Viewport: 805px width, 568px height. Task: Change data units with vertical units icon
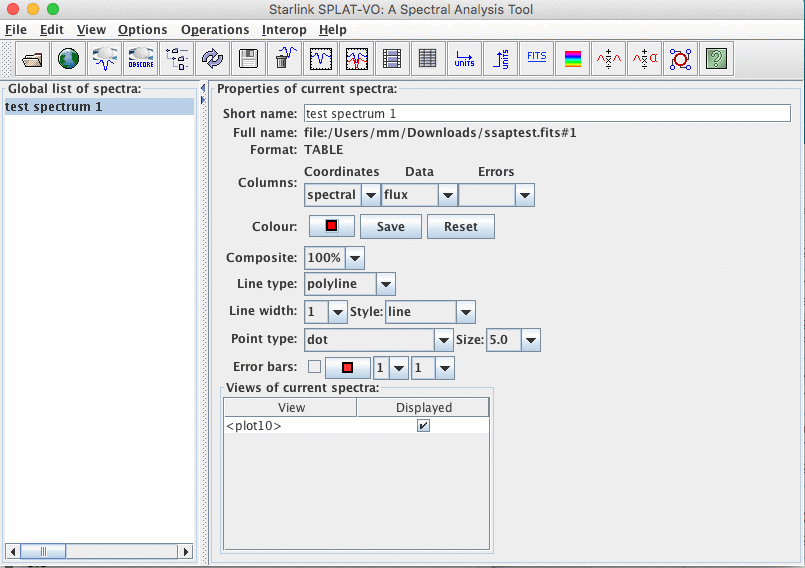pyautogui.click(x=500, y=59)
